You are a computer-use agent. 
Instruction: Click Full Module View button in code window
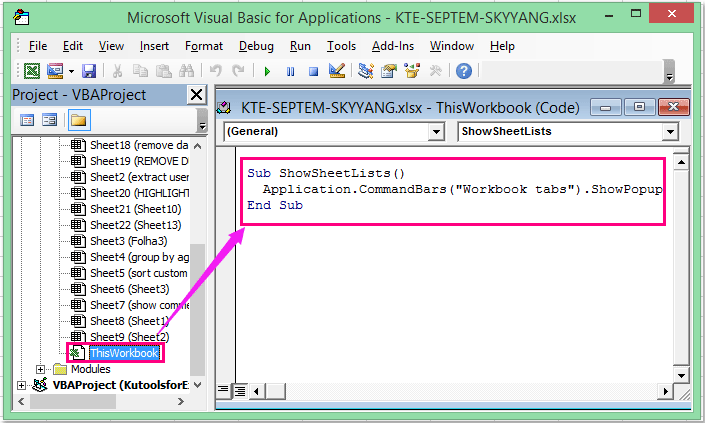240,391
